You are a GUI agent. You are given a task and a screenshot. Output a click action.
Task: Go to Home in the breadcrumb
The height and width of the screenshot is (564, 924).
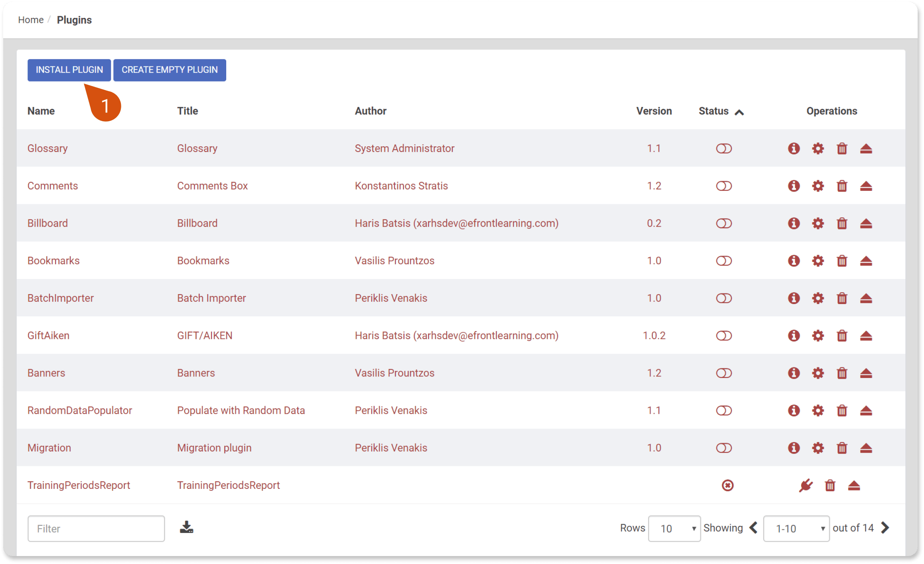(x=31, y=20)
